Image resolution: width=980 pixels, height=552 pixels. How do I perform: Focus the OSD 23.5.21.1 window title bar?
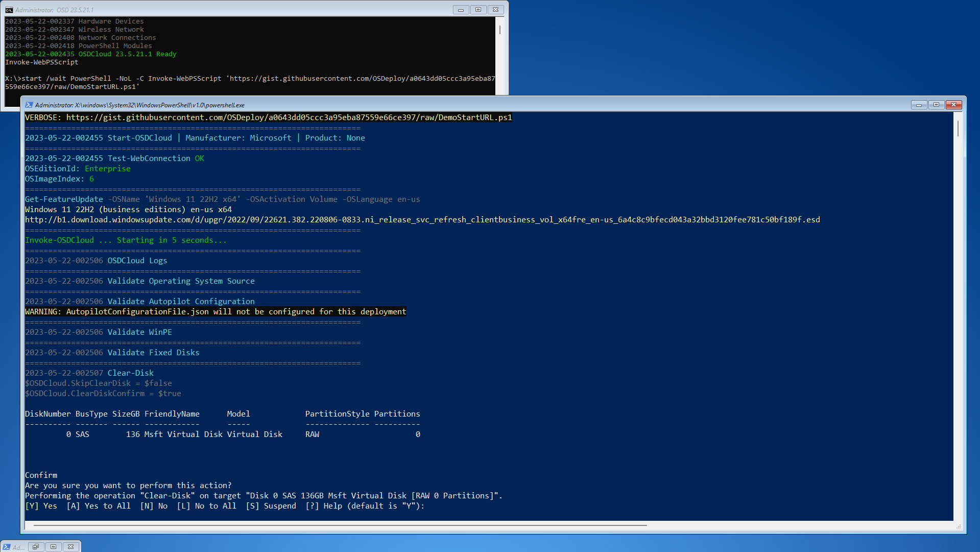pyautogui.click(x=230, y=10)
